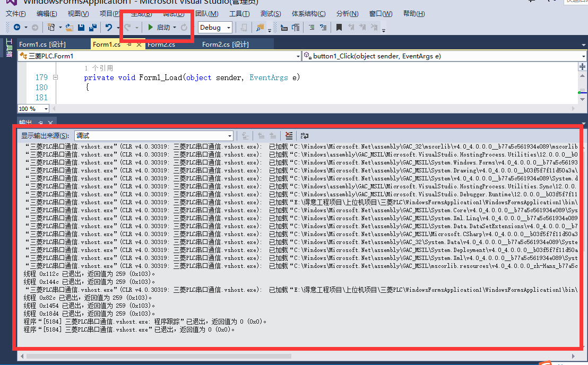Save the current file with the disk icon
The height and width of the screenshot is (365, 588).
[x=81, y=28]
